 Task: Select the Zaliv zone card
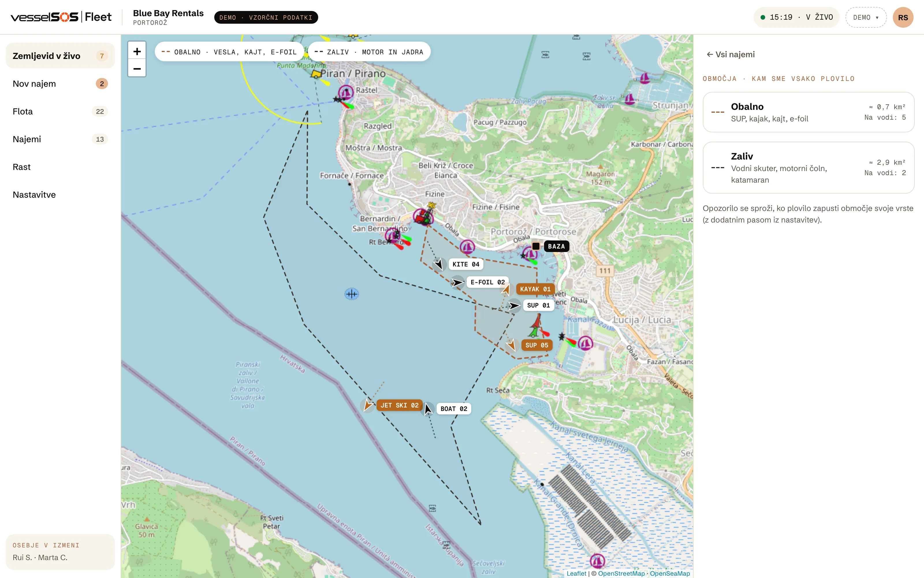click(x=808, y=167)
